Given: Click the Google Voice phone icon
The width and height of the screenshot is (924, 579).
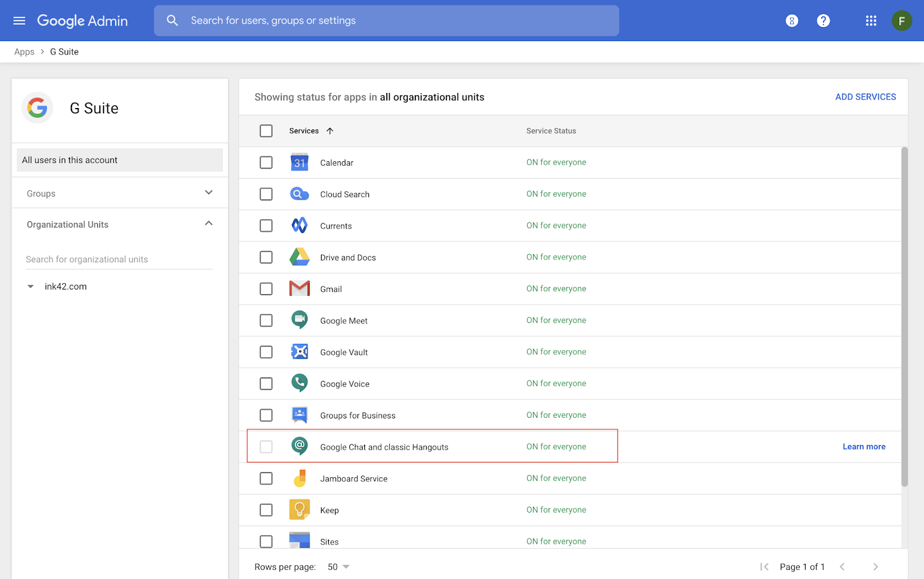Looking at the screenshot, I should pos(299,383).
